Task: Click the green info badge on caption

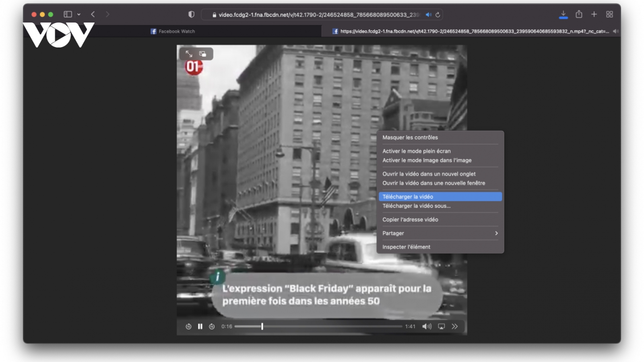Action: pyautogui.click(x=217, y=277)
